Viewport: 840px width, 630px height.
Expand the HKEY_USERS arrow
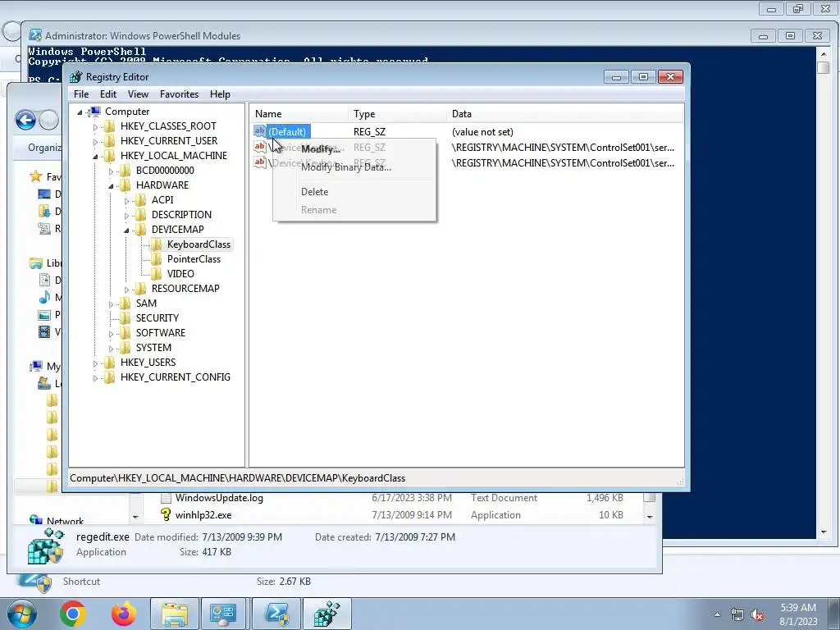(95, 363)
